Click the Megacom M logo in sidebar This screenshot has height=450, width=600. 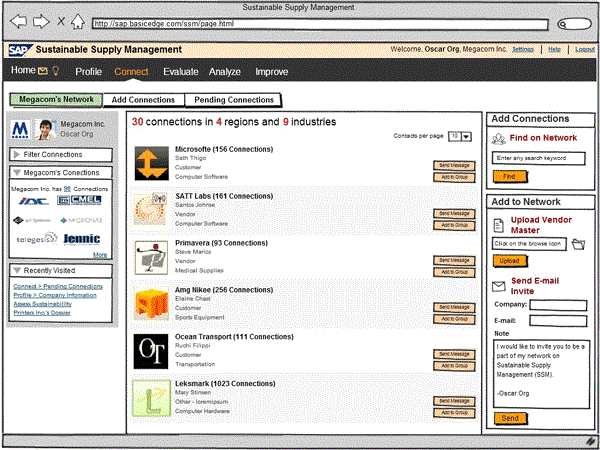pos(21,129)
